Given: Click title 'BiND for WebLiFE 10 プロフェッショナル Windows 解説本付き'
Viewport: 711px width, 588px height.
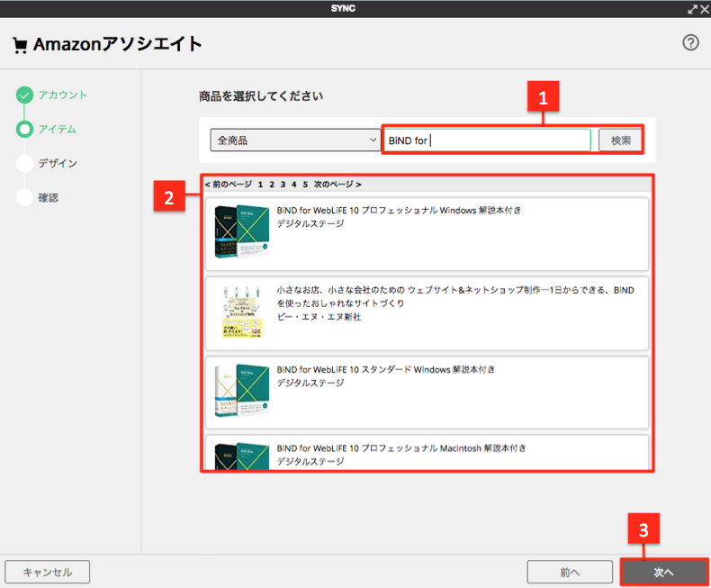Looking at the screenshot, I should [x=399, y=210].
